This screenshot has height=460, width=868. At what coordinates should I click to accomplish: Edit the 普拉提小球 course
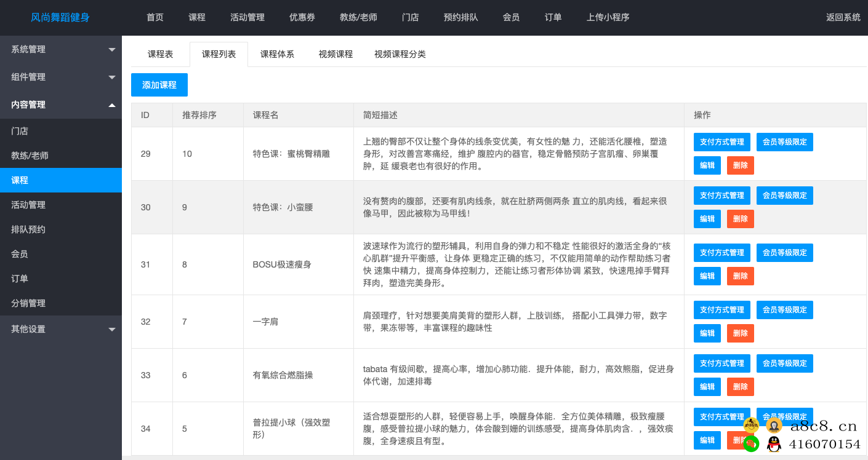point(707,440)
